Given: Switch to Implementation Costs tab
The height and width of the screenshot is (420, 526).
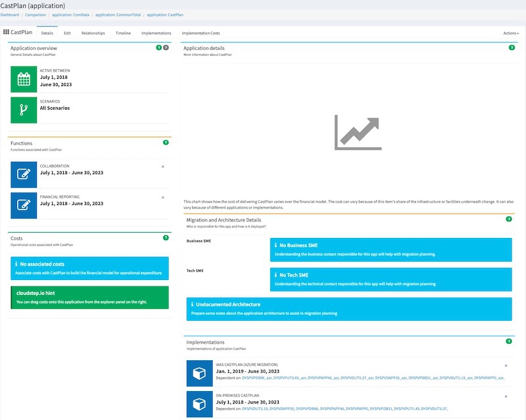Looking at the screenshot, I should coord(201,34).
